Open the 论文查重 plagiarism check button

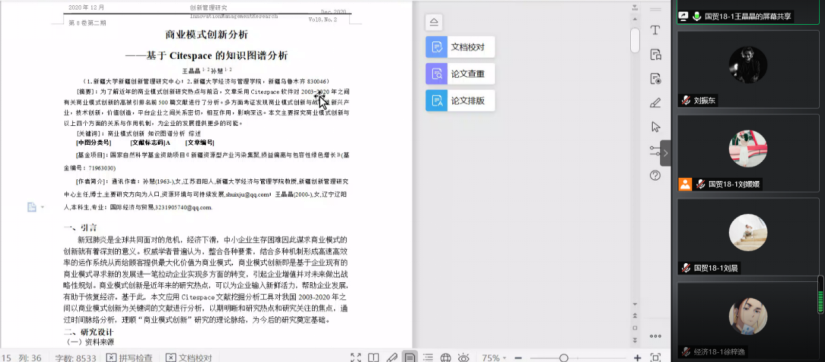(x=460, y=74)
